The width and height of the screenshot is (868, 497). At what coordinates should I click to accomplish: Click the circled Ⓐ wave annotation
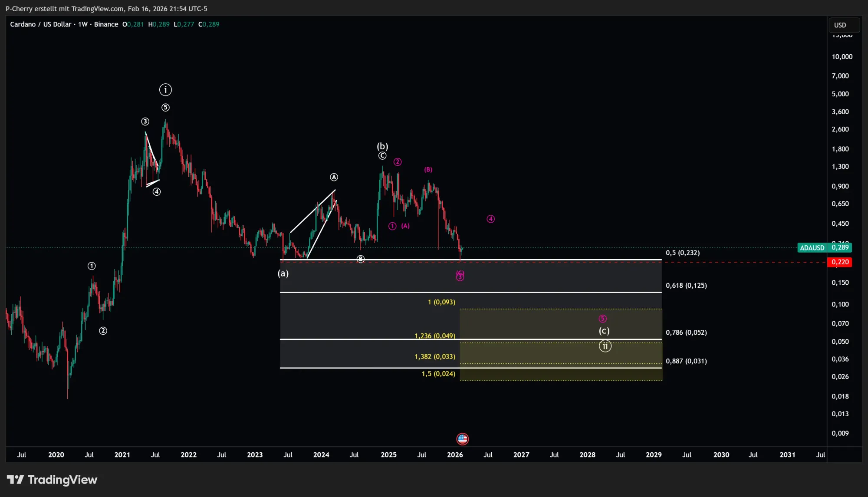click(x=333, y=177)
